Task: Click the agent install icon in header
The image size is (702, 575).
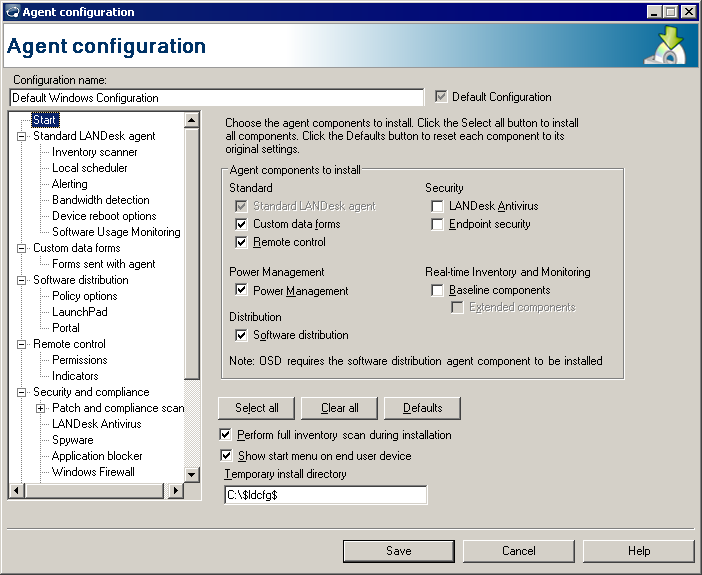Action: point(664,47)
